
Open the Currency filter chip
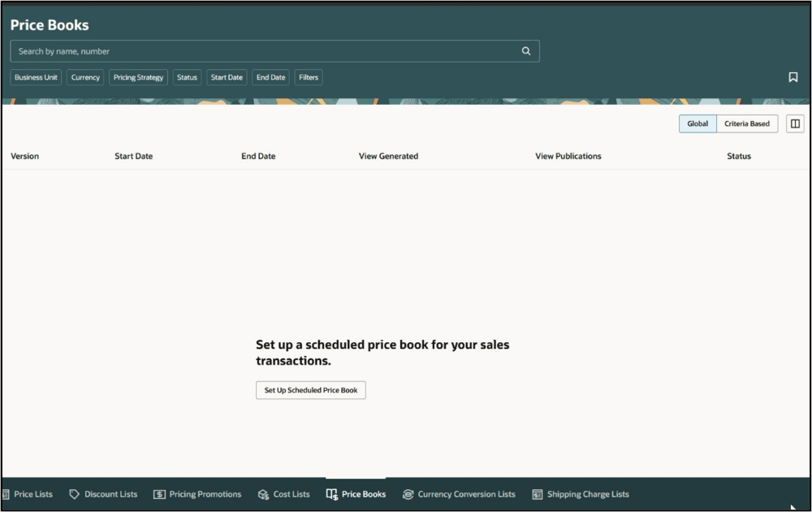[x=85, y=77]
